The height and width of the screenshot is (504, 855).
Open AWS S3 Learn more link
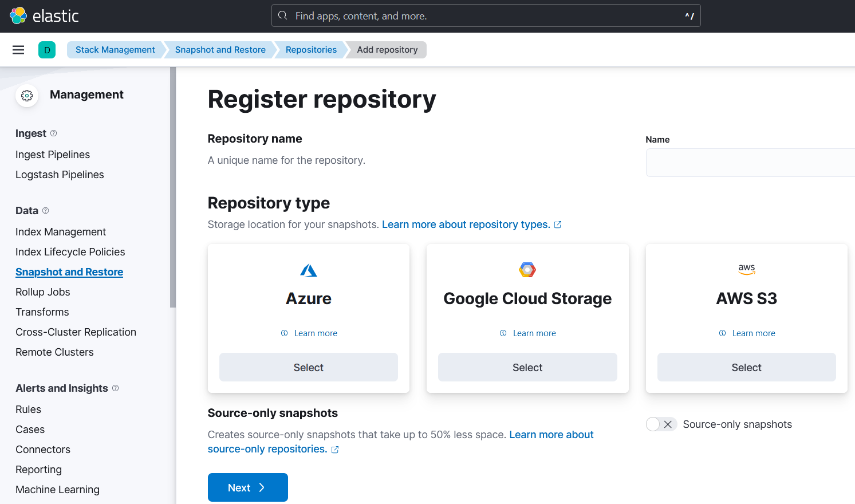pos(754,333)
